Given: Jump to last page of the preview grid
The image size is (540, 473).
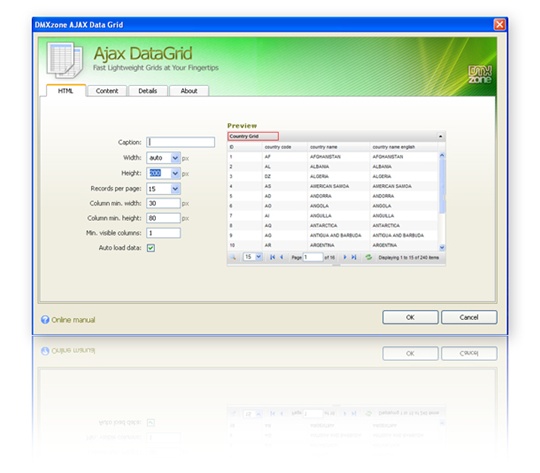Looking at the screenshot, I should click(x=354, y=257).
